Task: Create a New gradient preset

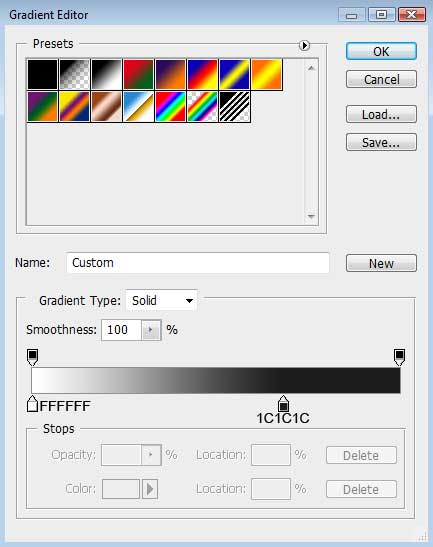Action: point(381,263)
